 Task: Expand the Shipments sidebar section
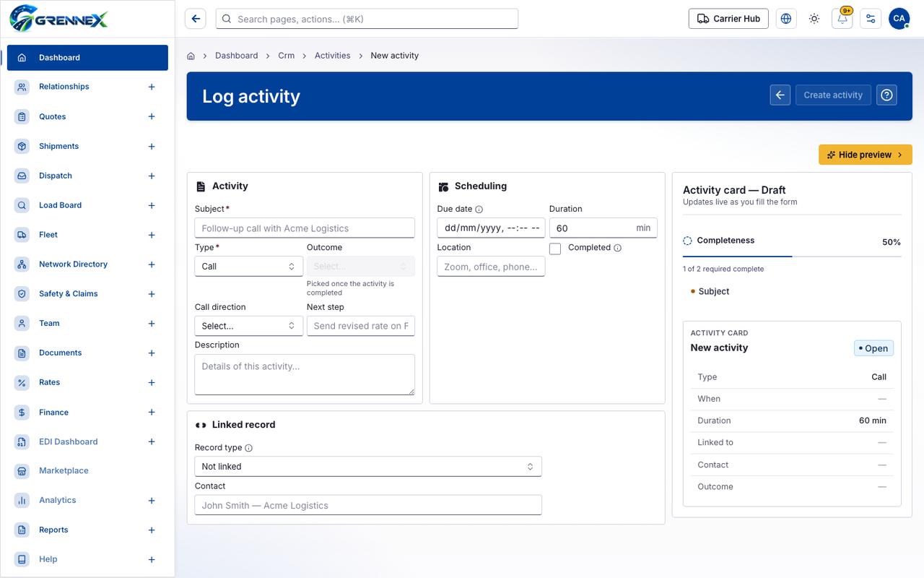click(152, 147)
